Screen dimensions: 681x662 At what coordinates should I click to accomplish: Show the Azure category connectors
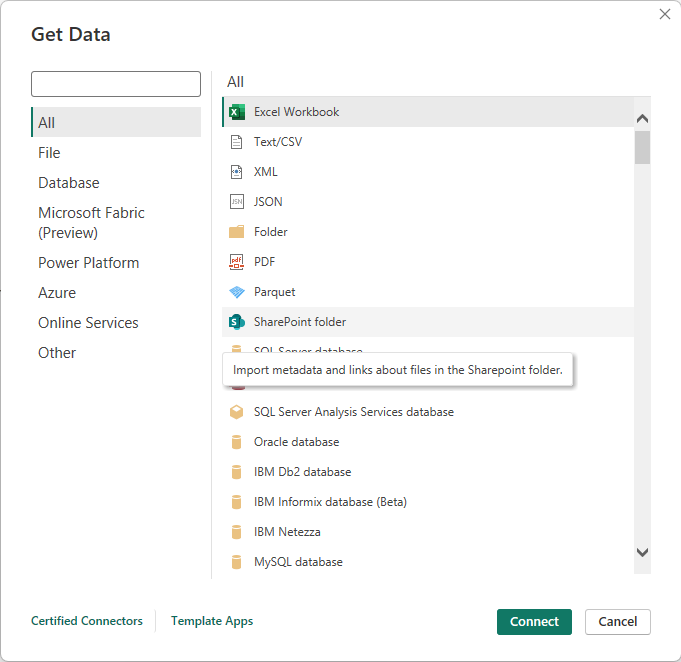click(x=57, y=293)
